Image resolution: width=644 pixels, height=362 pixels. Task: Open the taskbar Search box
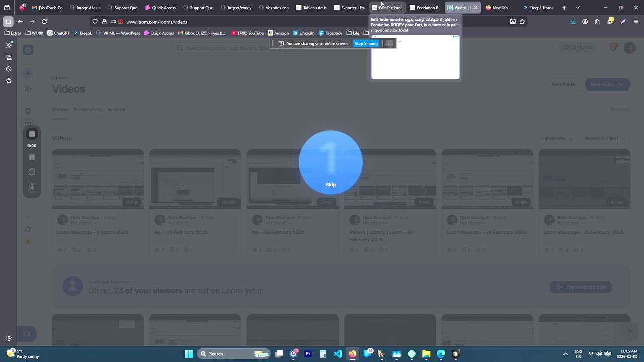(x=234, y=354)
